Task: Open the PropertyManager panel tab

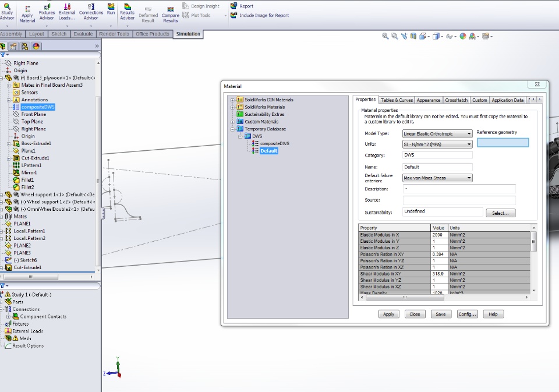Action: 13,47
